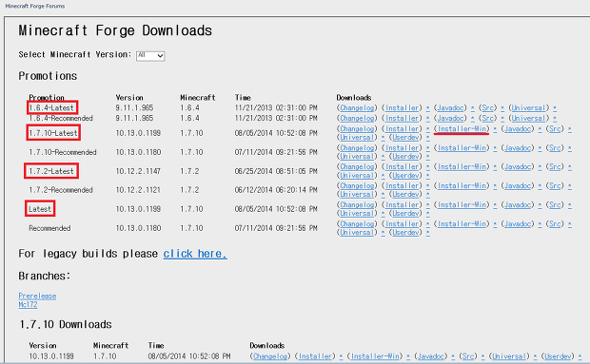Download Installer in the Latest promotion row
Screen dimensions: 590x364
(x=402, y=205)
